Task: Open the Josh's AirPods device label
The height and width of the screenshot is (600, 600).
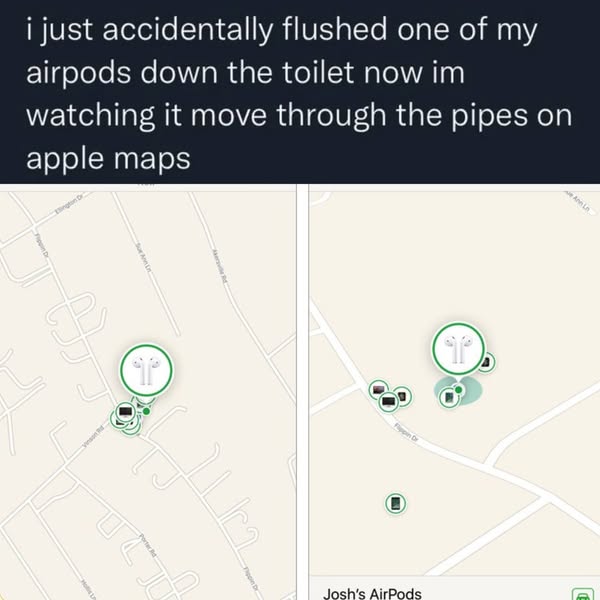Action: click(x=372, y=594)
